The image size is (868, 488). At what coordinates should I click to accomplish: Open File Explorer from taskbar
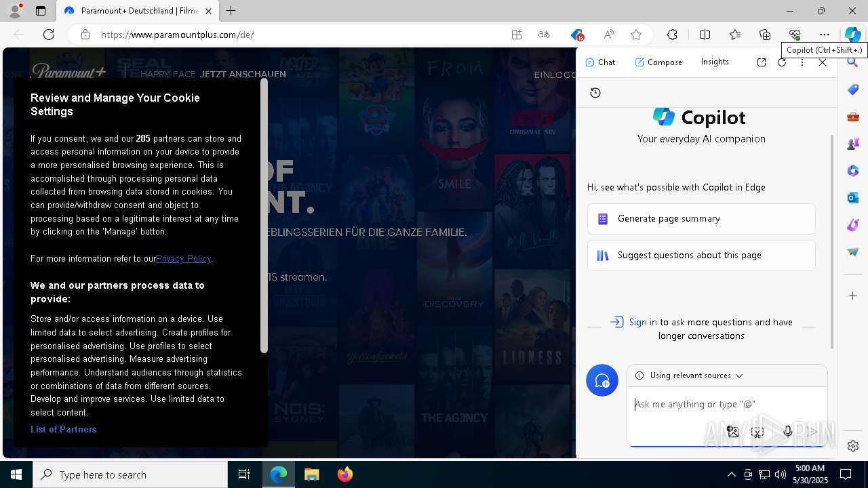click(311, 474)
